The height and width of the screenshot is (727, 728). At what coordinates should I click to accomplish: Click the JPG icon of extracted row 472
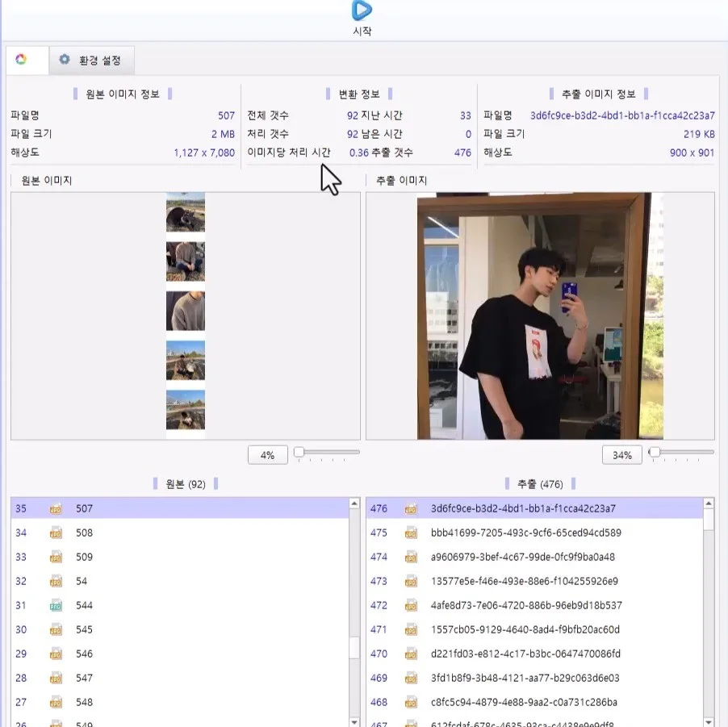411,605
